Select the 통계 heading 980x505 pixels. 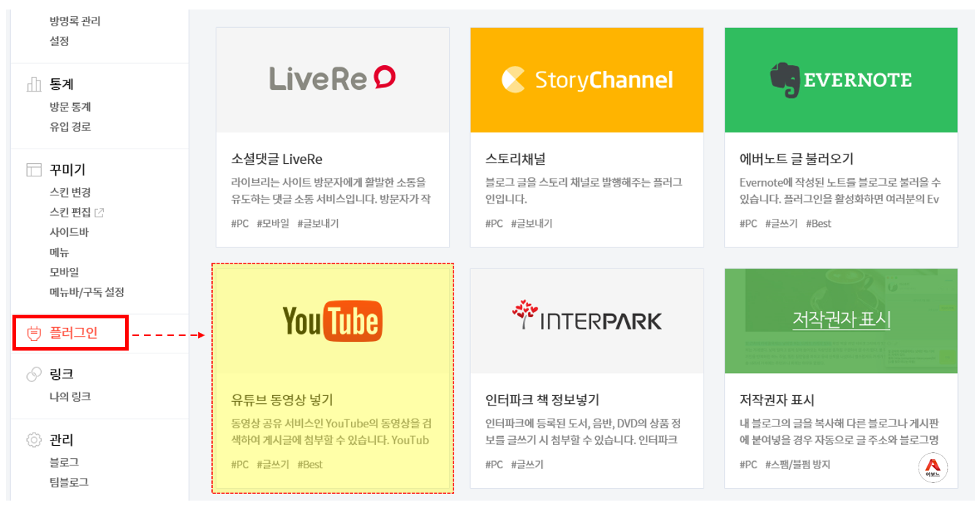(62, 84)
